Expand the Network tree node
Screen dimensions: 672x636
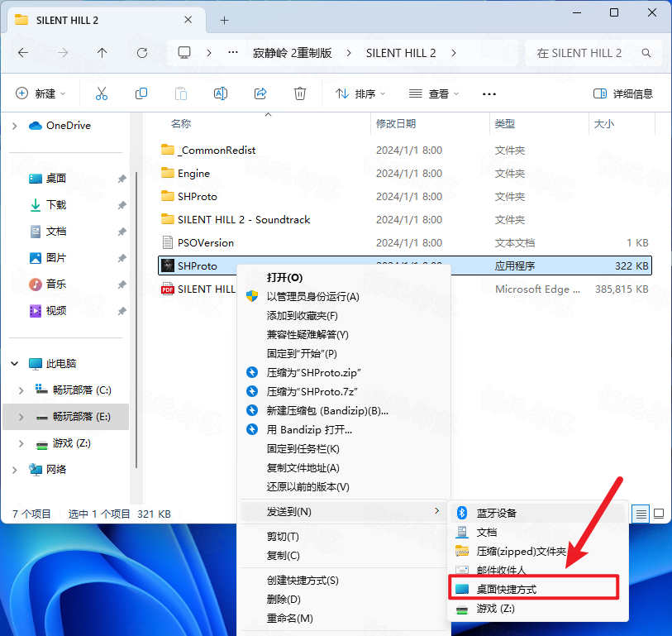[15, 470]
